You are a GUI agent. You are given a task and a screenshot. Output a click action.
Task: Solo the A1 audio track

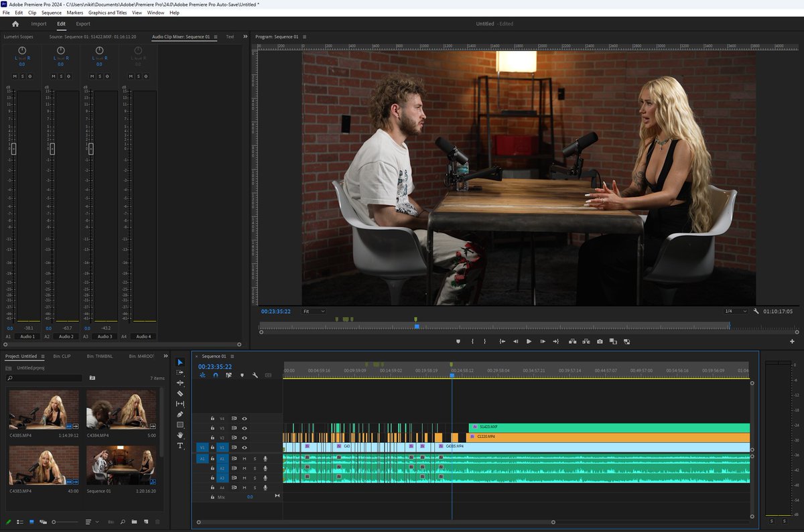click(x=255, y=458)
